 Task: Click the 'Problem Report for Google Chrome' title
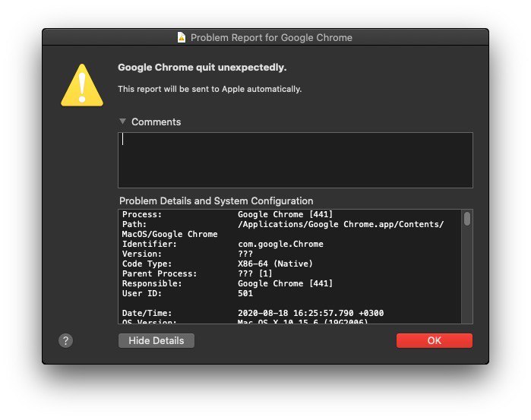[x=271, y=38]
